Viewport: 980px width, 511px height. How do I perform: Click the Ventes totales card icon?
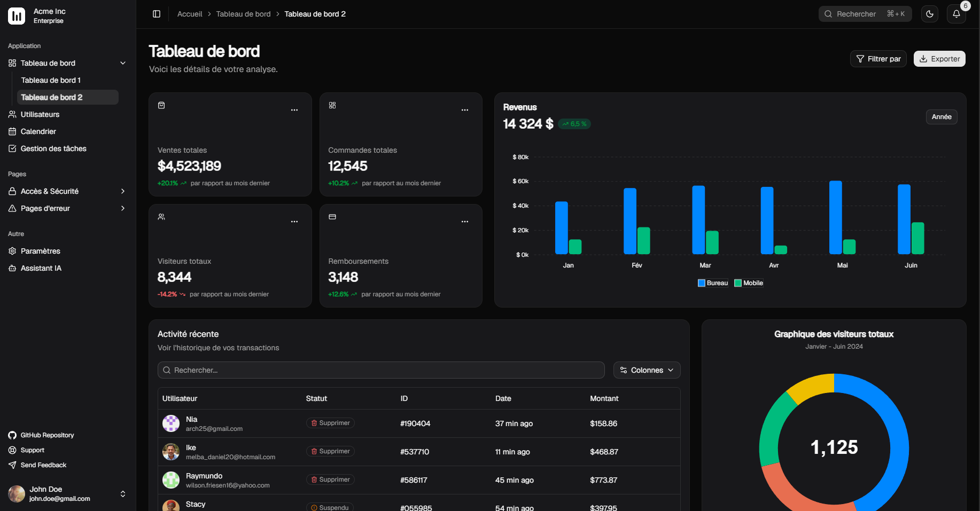click(161, 105)
